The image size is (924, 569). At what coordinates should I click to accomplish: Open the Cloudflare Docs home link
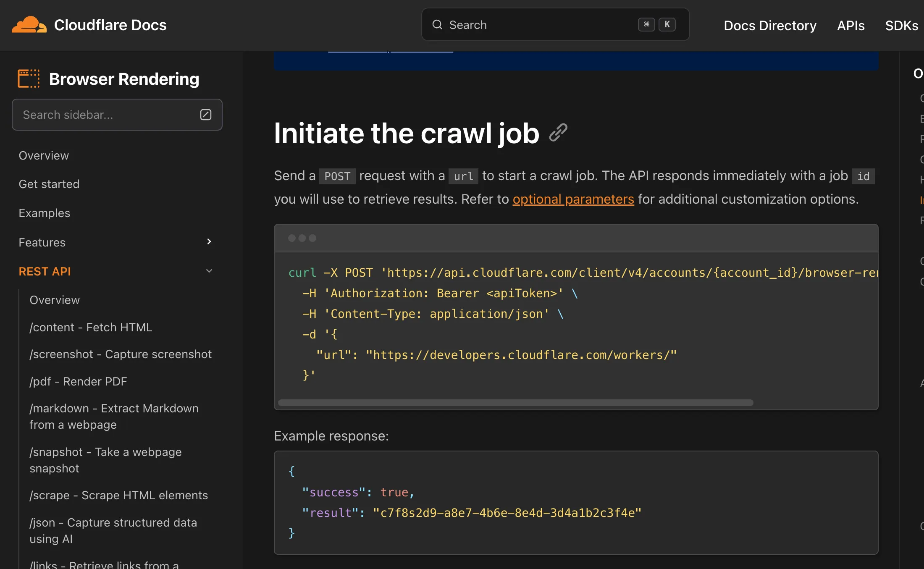click(110, 25)
